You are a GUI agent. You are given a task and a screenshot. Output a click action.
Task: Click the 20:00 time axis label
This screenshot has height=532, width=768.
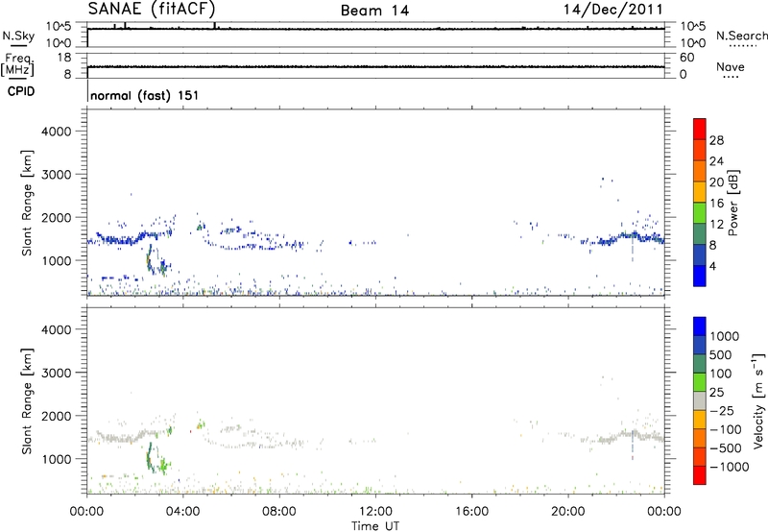click(568, 512)
